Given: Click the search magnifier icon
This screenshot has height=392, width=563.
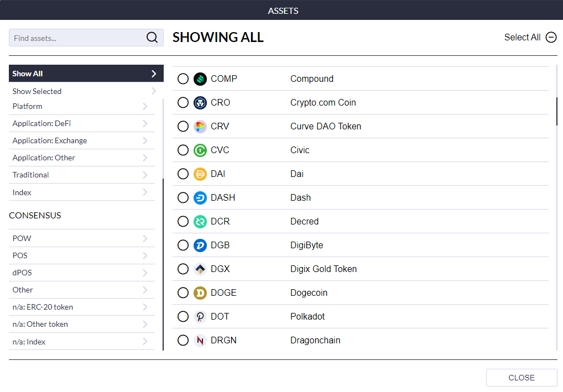Looking at the screenshot, I should pos(152,38).
